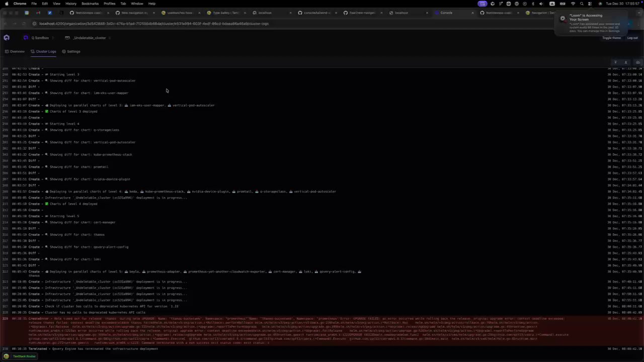Click the browser reload button

23,24
